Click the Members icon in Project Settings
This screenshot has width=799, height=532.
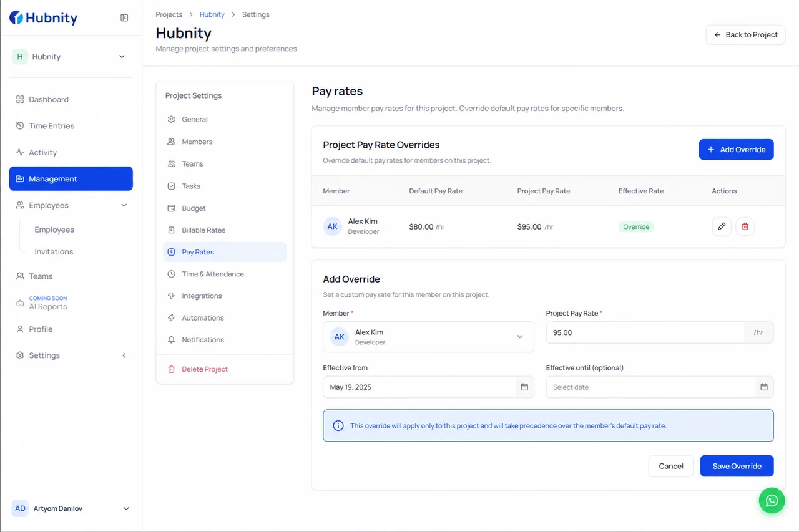point(171,142)
